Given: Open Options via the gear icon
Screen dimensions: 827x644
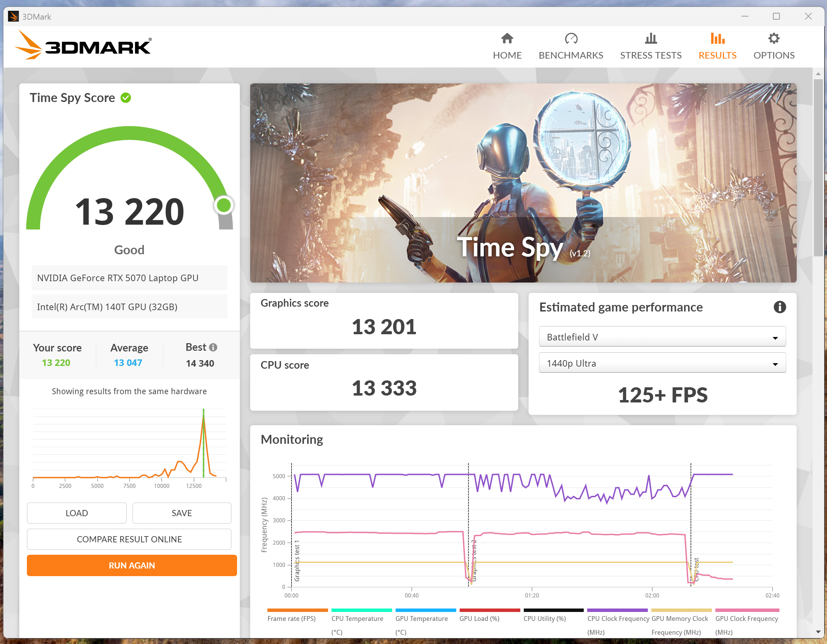Looking at the screenshot, I should (774, 38).
